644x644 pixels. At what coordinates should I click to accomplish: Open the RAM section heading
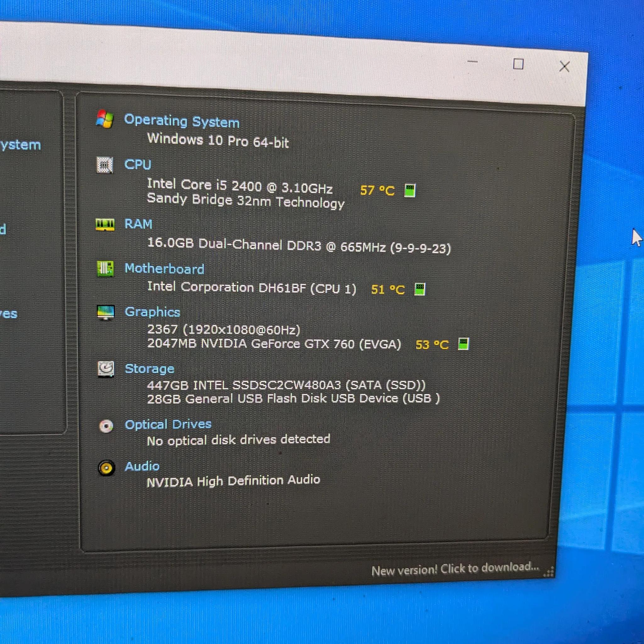click(x=138, y=224)
